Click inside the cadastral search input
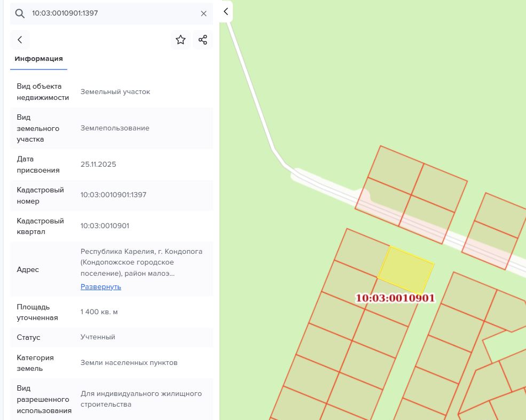The image size is (526, 420). (114, 13)
